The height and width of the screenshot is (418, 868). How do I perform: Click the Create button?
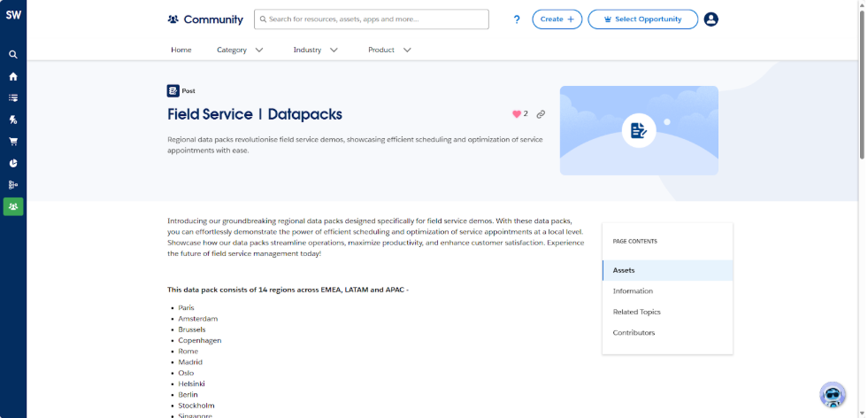557,19
